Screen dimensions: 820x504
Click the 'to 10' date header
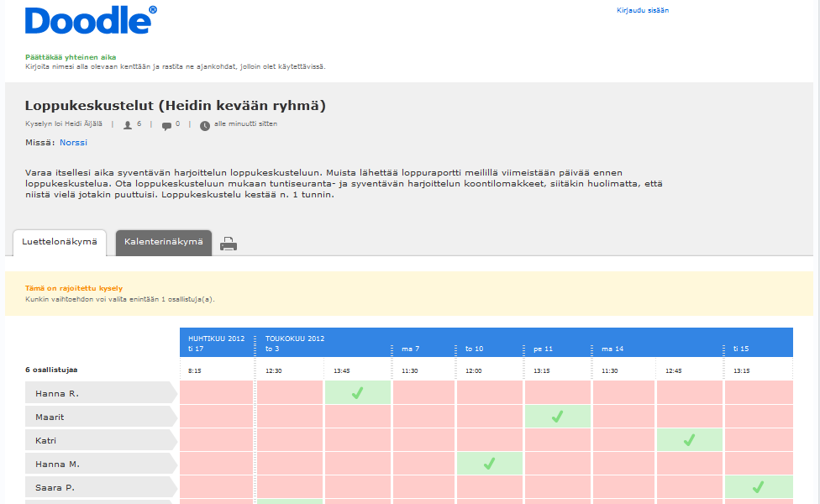point(475,349)
